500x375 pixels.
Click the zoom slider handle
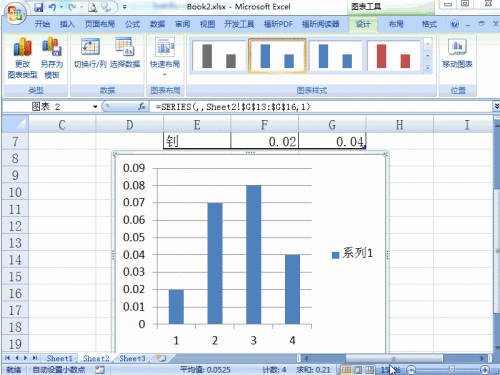coord(452,370)
